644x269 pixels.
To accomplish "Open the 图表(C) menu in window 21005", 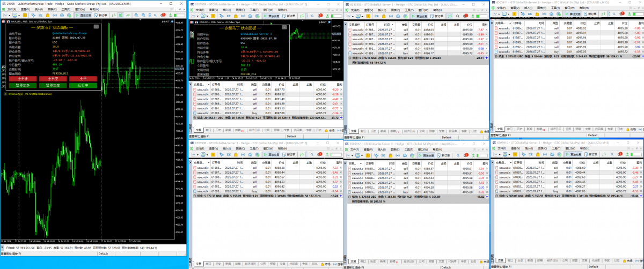I will (52, 9).
